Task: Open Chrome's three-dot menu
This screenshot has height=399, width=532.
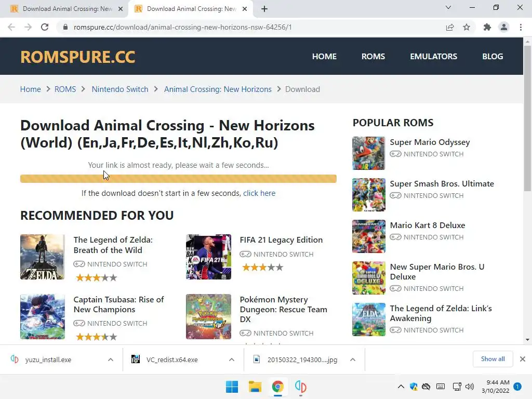Action: coord(521,27)
